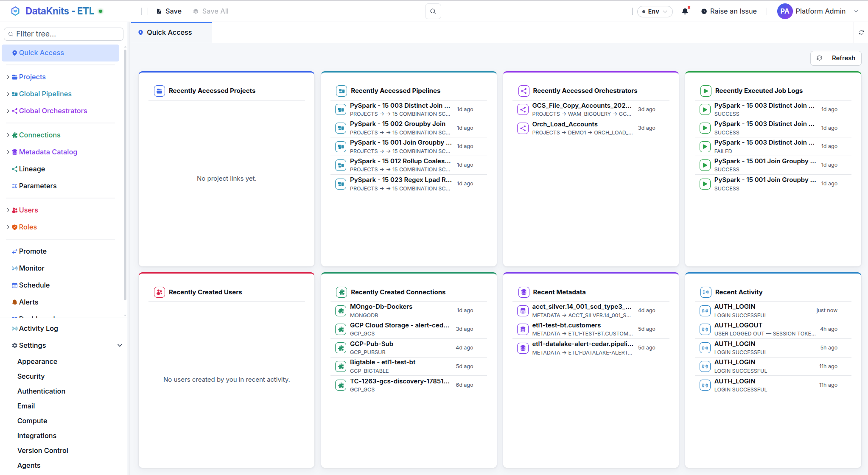This screenshot has width=868, height=475.
Task: Click orchestrator icon beside Orch_Load_Accounts
Action: pos(523,128)
